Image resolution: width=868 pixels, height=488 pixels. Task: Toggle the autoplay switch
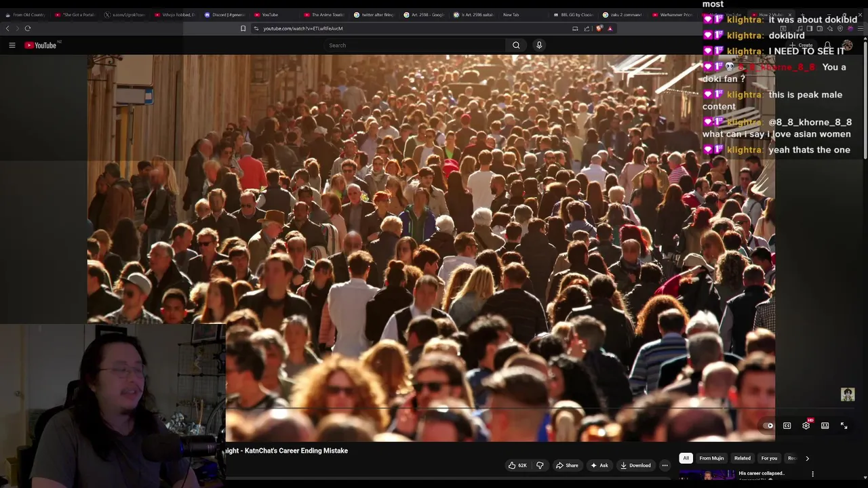[x=768, y=426]
